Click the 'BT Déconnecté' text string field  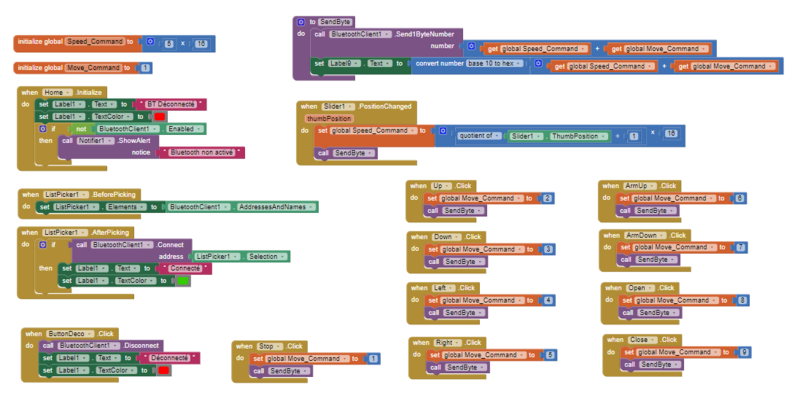pos(174,104)
